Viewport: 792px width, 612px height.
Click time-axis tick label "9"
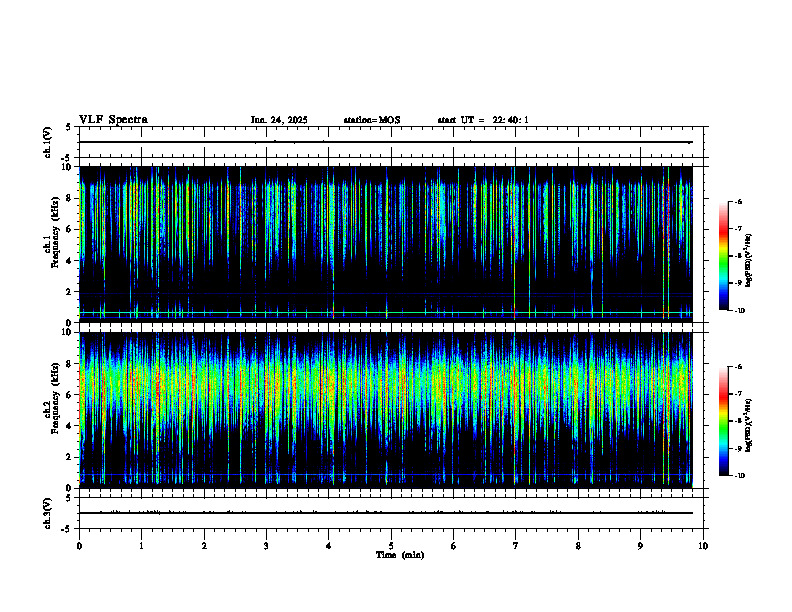pos(640,546)
